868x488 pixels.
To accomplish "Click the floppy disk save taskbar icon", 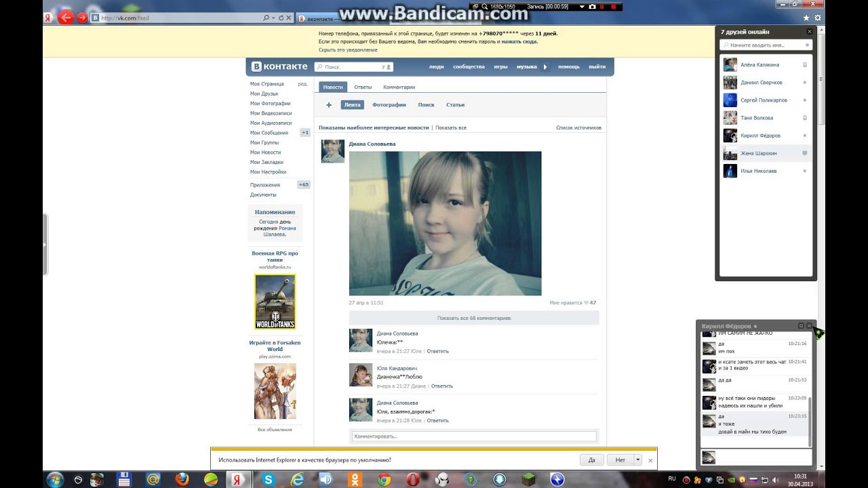I will tap(124, 479).
